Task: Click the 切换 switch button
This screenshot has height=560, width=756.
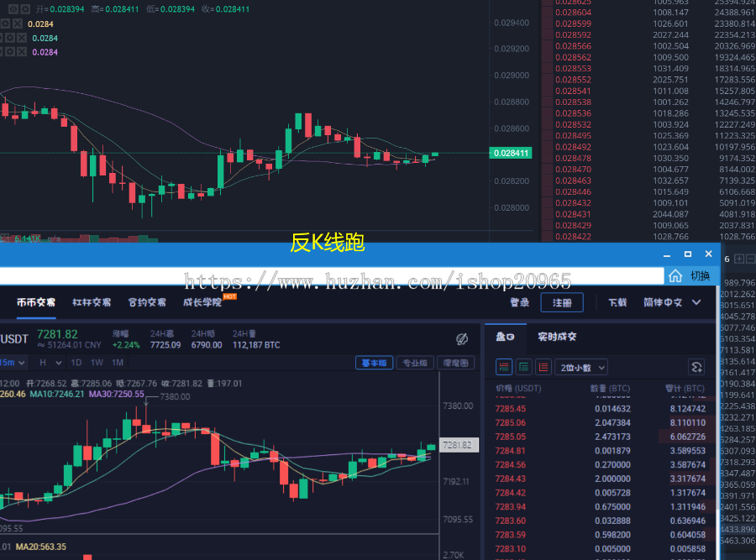Action: pos(700,276)
